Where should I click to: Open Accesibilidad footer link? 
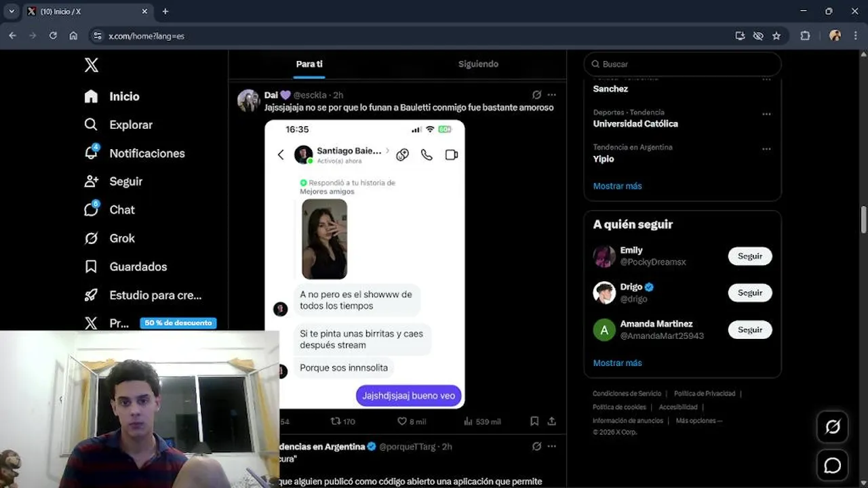(x=678, y=407)
